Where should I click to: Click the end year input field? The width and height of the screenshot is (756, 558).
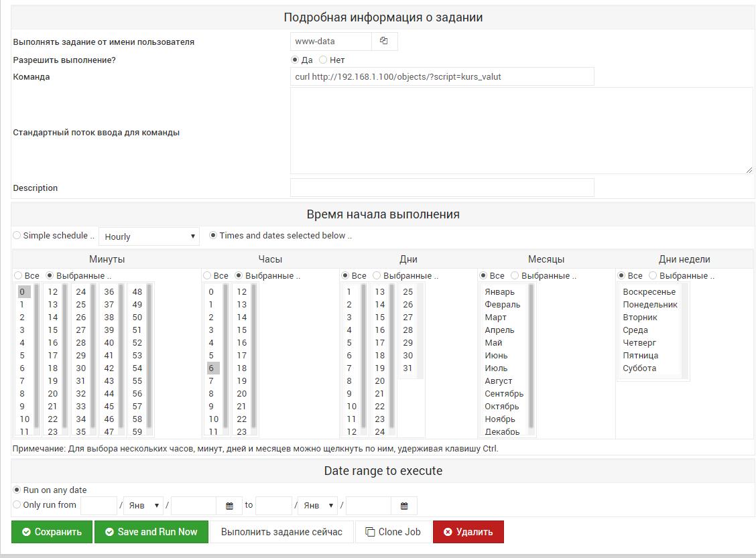[369, 506]
